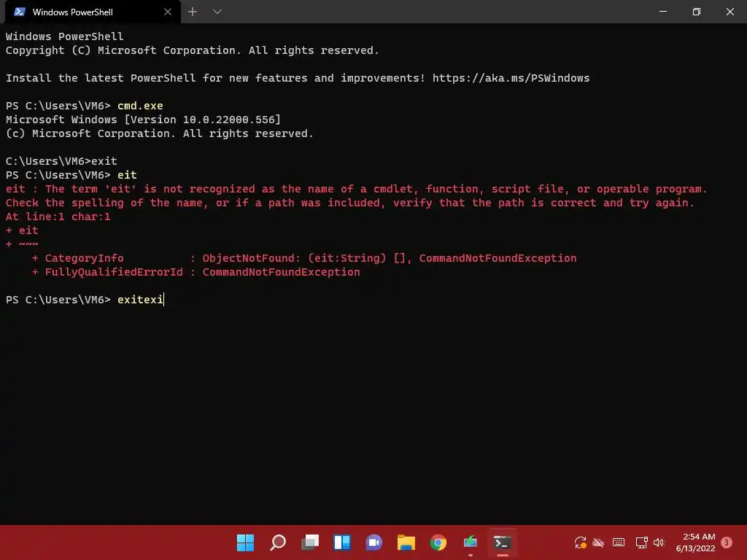Click 'ObjectNotFound: (eit:String)' error detail text
Viewport: 747px width, 560px height.
(x=294, y=258)
